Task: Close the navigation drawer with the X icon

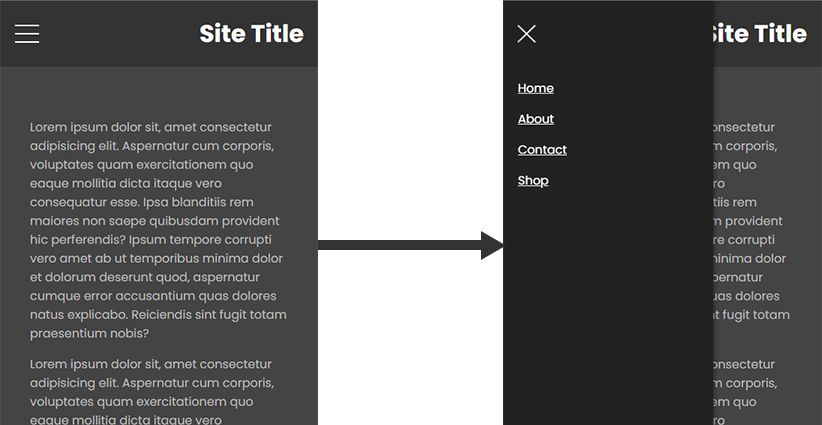Action: point(526,34)
